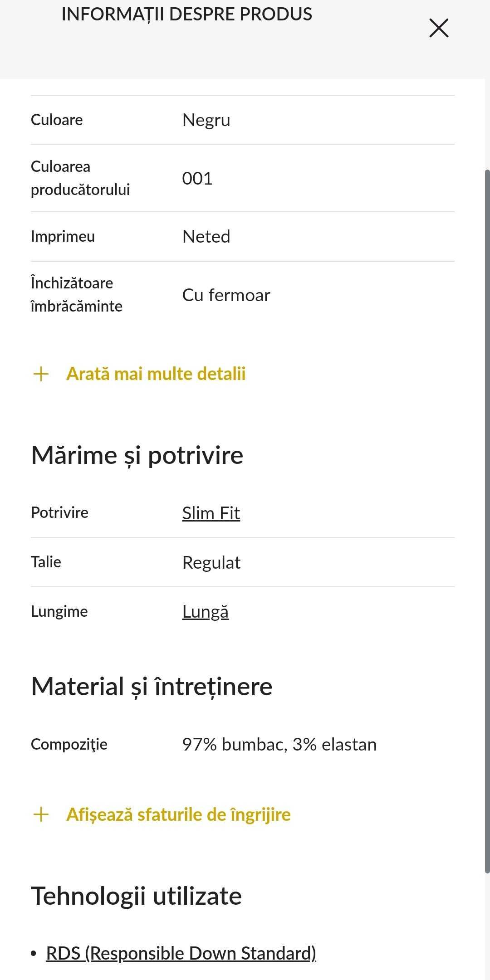Image resolution: width=490 pixels, height=980 pixels.
Task: Open the Slim Fit link
Action: (211, 513)
